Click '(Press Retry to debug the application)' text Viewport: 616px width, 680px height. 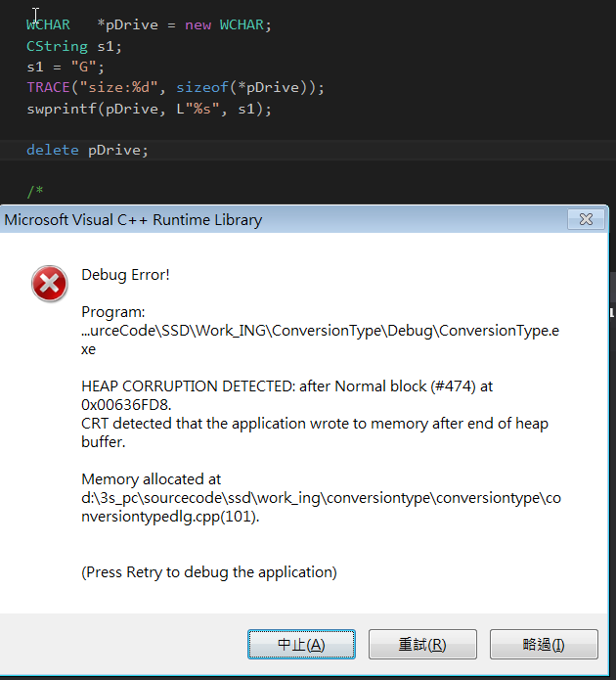209,572
